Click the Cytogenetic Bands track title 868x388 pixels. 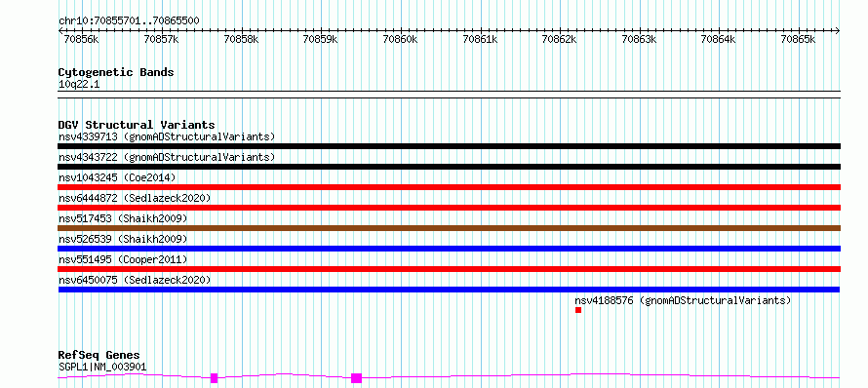(116, 72)
